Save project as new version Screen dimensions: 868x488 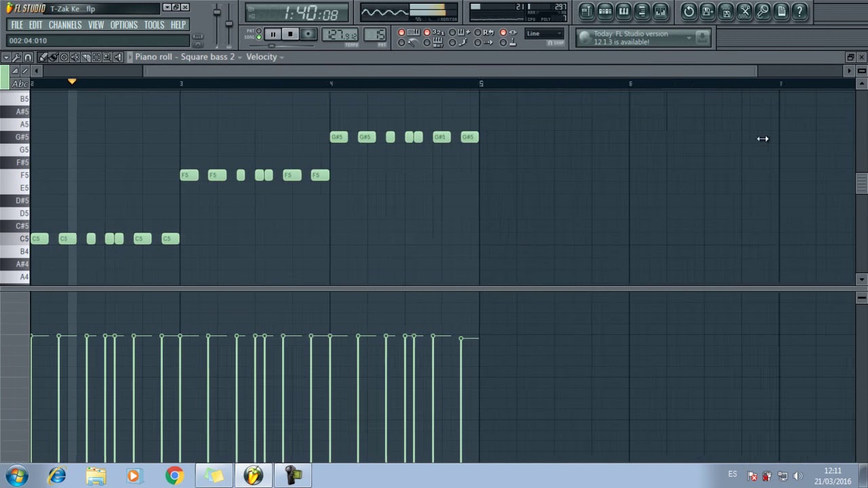(x=707, y=11)
